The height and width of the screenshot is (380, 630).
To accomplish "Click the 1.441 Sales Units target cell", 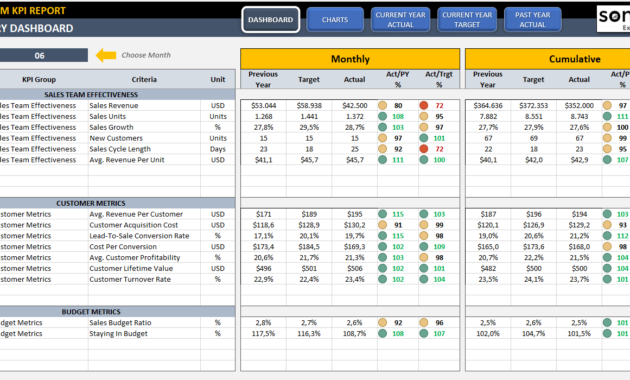I will [309, 116].
